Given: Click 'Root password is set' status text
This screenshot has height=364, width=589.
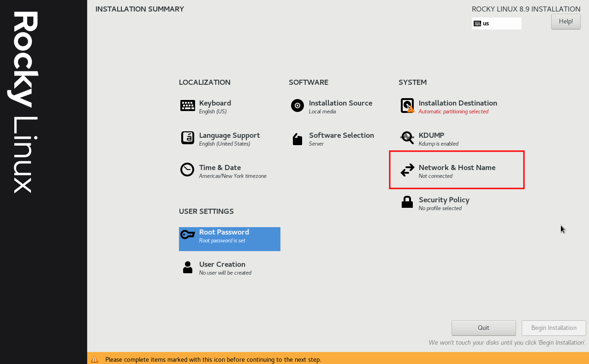Looking at the screenshot, I should coord(222,241).
